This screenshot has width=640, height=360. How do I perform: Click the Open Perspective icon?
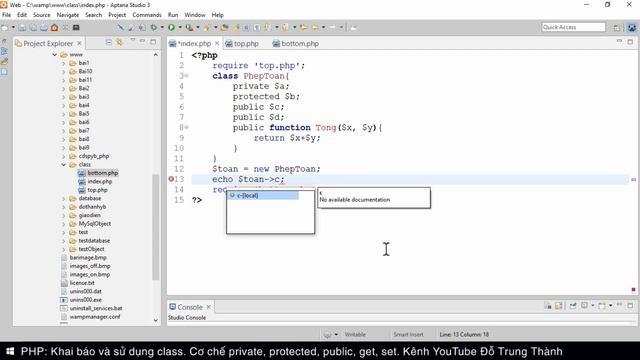coord(617,27)
